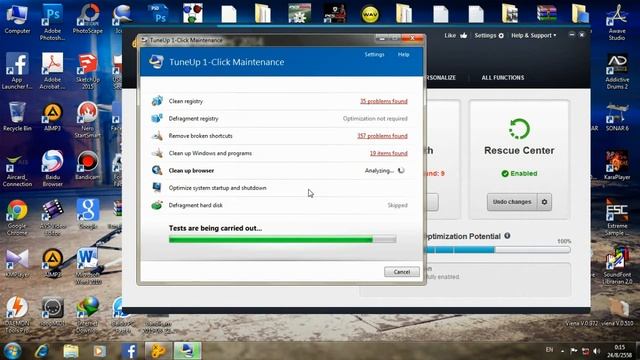640x360 pixels.
Task: Open Baidu Browser desktop shortcut
Action: (52, 168)
